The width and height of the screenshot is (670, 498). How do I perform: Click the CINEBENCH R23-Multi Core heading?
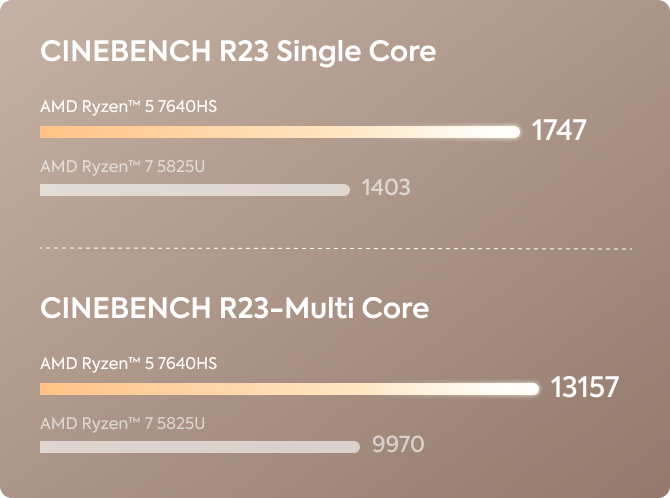tap(235, 308)
